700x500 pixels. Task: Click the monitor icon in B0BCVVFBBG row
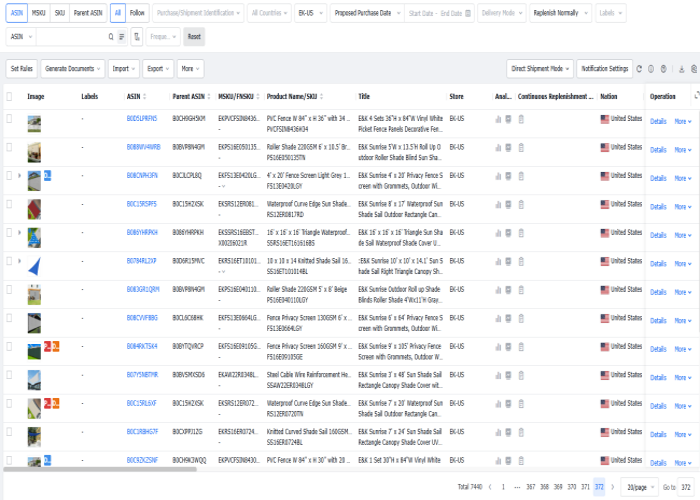click(508, 318)
